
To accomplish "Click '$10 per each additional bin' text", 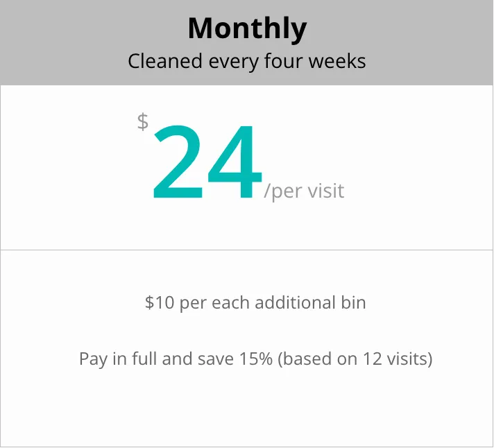I will pyautogui.click(x=255, y=303).
